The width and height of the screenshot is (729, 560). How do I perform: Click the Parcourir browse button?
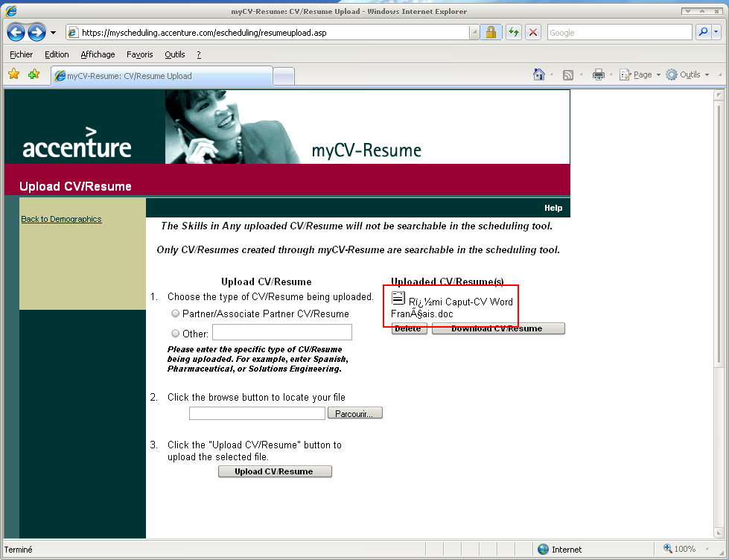[x=355, y=413]
